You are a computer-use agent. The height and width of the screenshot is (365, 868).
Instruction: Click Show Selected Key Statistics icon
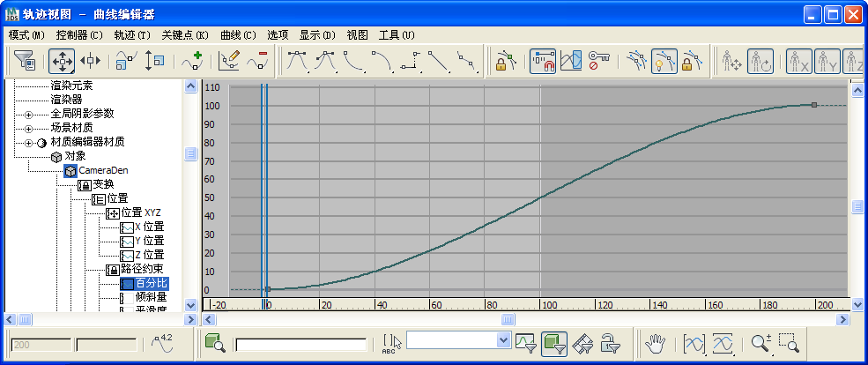pos(162,344)
